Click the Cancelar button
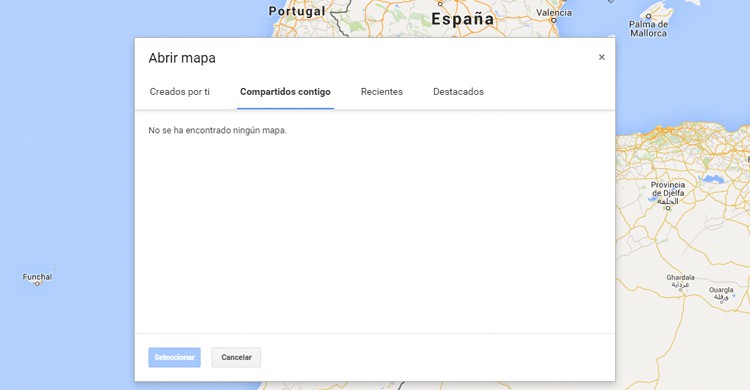This screenshot has height=390, width=750. [x=236, y=357]
